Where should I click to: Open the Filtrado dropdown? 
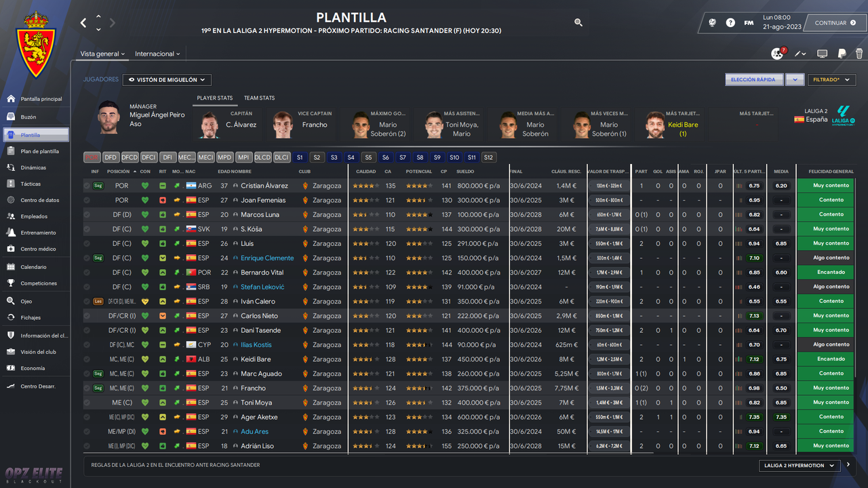pyautogui.click(x=831, y=80)
